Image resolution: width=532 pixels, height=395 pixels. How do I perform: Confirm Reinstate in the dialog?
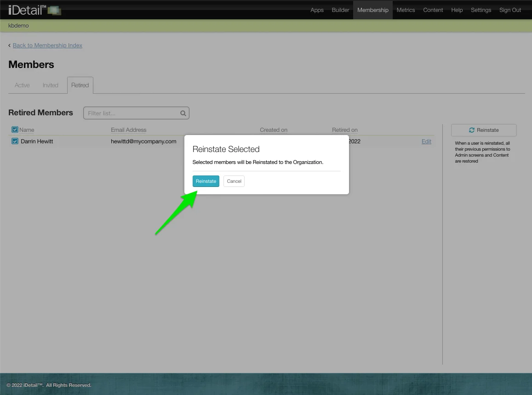pos(206,181)
